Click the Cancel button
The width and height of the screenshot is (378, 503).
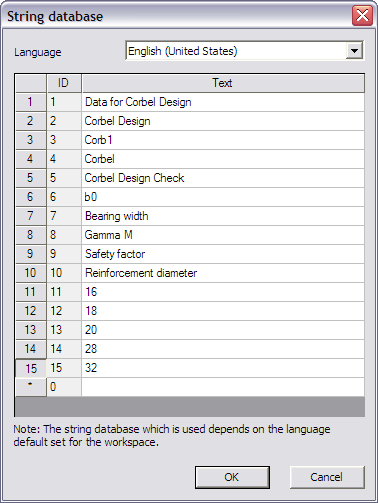click(x=327, y=477)
